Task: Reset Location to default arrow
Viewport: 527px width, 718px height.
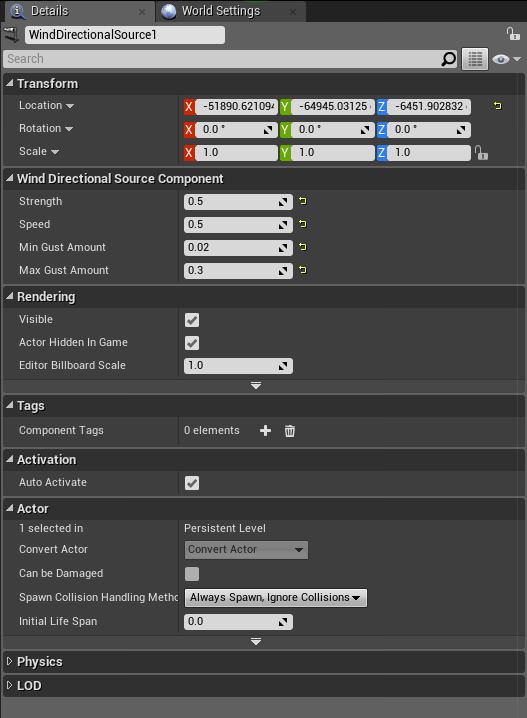Action: tap(497, 106)
